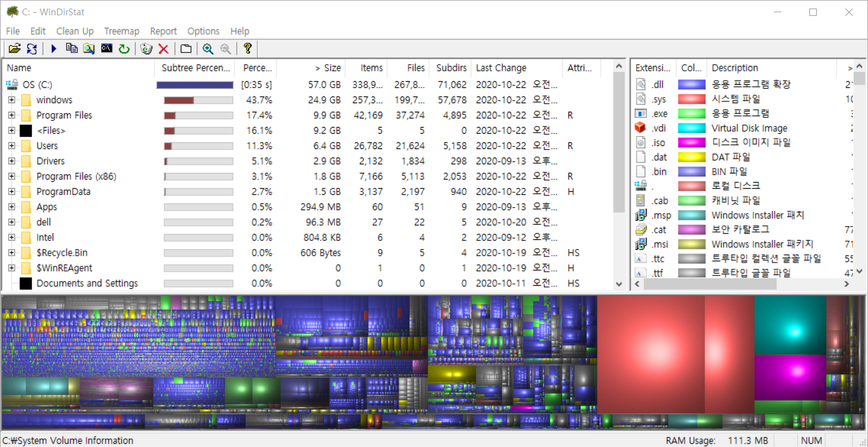
Task: Sort by the Last Change column header
Action: [516, 68]
